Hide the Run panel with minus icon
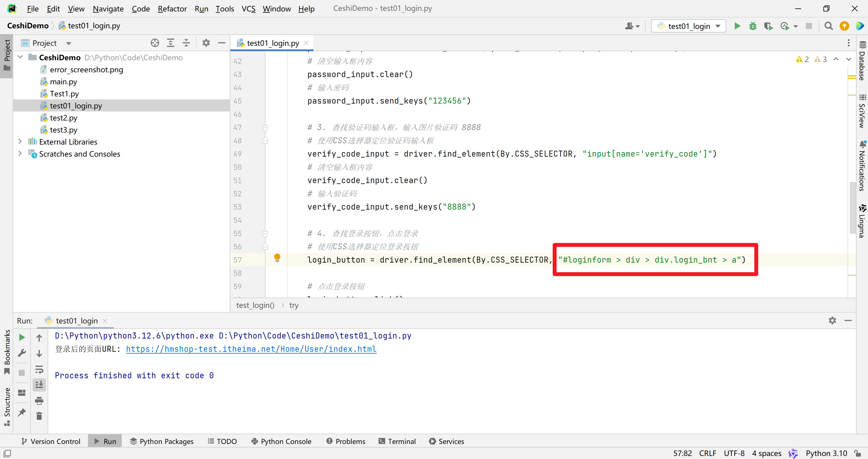 point(848,320)
